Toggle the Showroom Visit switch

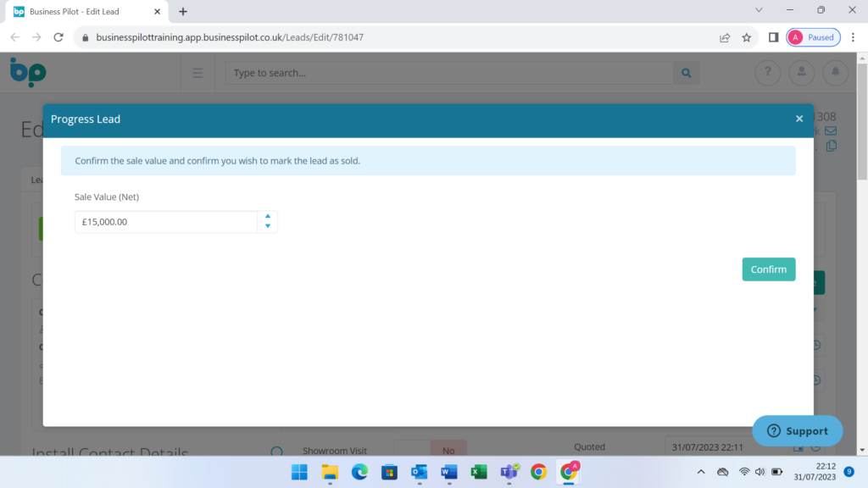430,451
